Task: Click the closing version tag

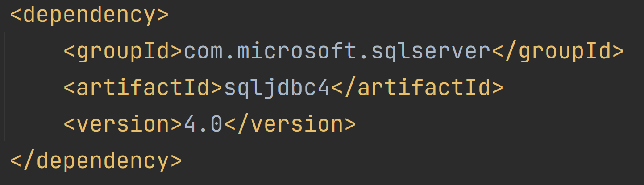Action: click(290, 124)
